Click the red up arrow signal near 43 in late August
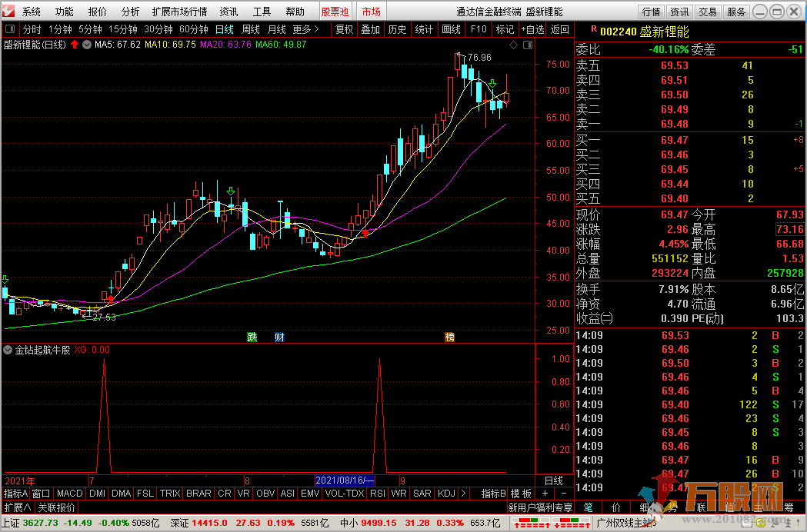Viewport: 807px width, 532px height. [x=365, y=233]
